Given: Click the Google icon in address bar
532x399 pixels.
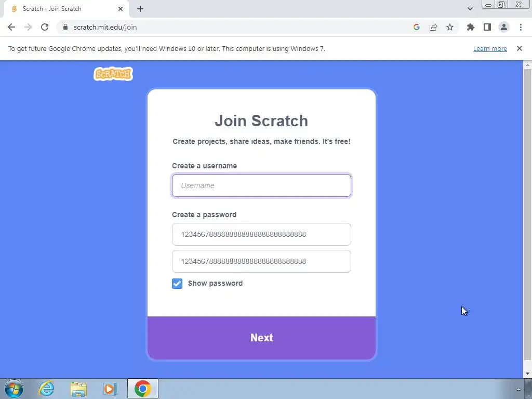Looking at the screenshot, I should coord(417,27).
